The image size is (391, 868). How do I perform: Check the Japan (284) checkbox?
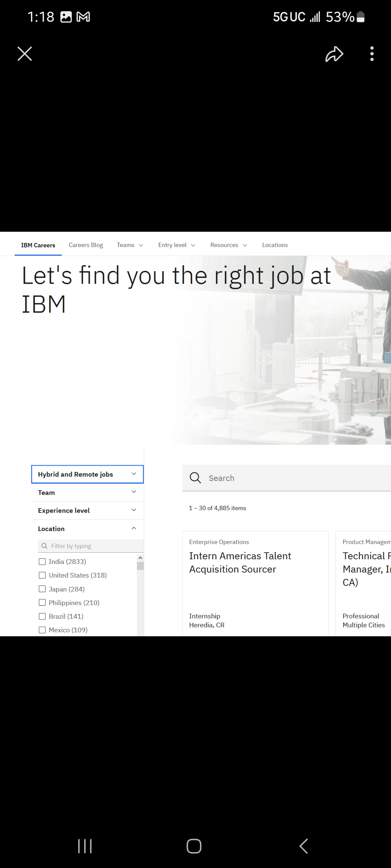point(42,589)
